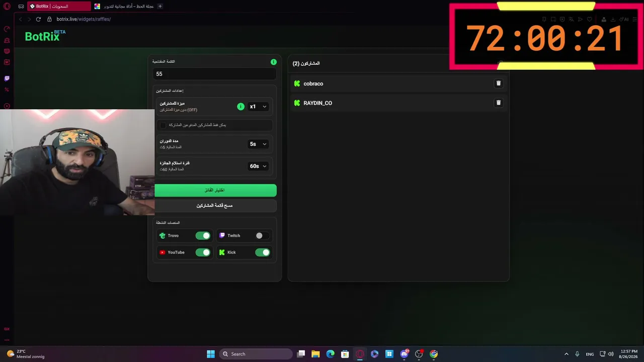The height and width of the screenshot is (362, 644).
Task: Click the Task View taskbar icon
Action: 301,354
